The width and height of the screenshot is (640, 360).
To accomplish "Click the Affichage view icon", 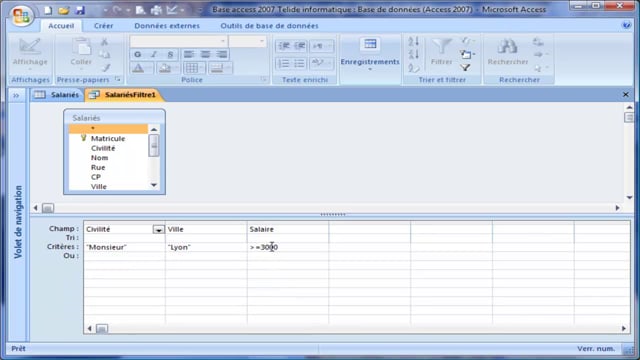I will (x=30, y=47).
